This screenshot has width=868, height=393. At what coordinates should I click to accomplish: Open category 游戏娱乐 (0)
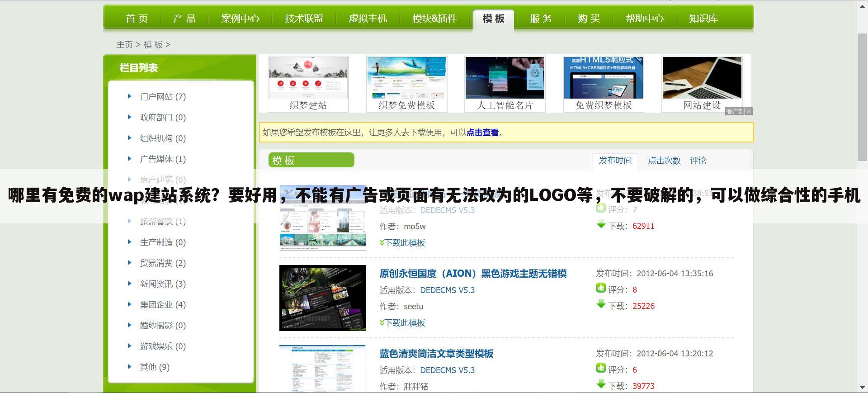pos(163,346)
